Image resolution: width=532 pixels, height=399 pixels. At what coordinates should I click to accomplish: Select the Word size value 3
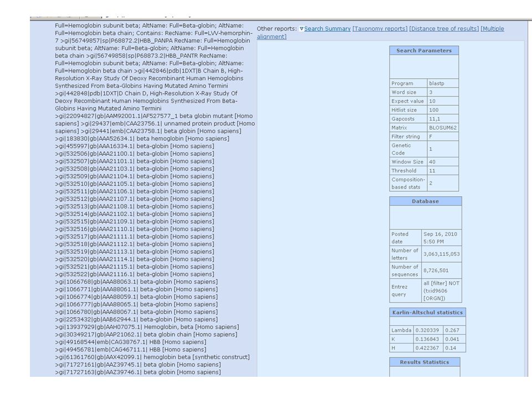tap(431, 93)
